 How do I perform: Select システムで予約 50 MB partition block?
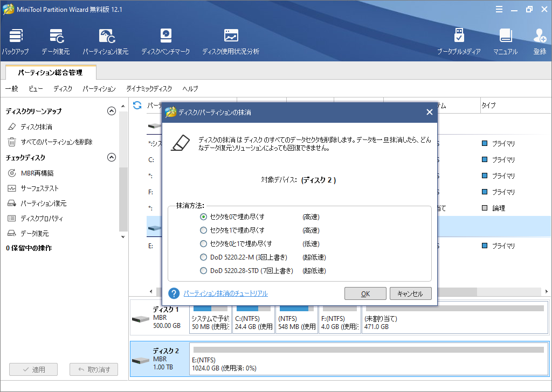point(211,319)
